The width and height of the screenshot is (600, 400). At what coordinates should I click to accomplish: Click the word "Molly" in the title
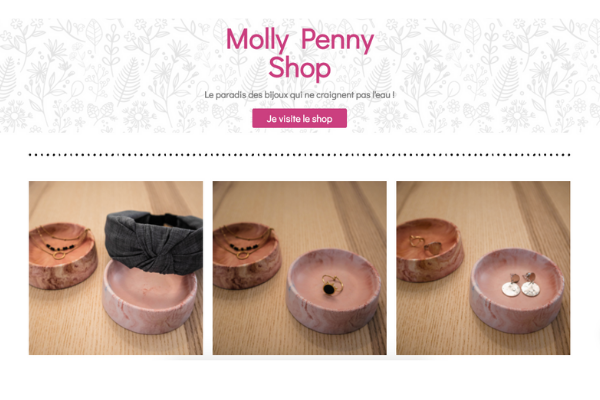tap(258, 40)
